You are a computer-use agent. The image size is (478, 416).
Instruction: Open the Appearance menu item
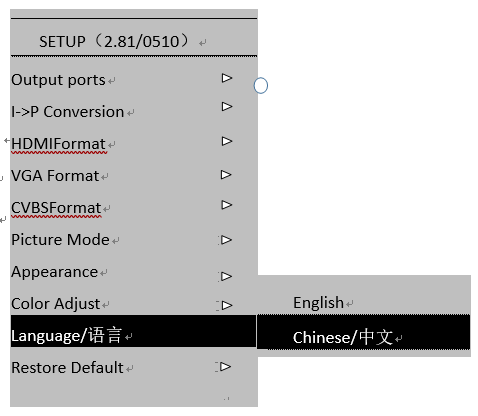tap(55, 272)
